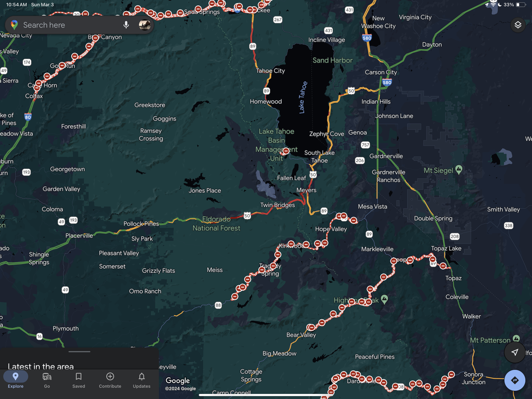Click the Google Maps pin logo
The height and width of the screenshot is (399, 532).
[x=14, y=25]
